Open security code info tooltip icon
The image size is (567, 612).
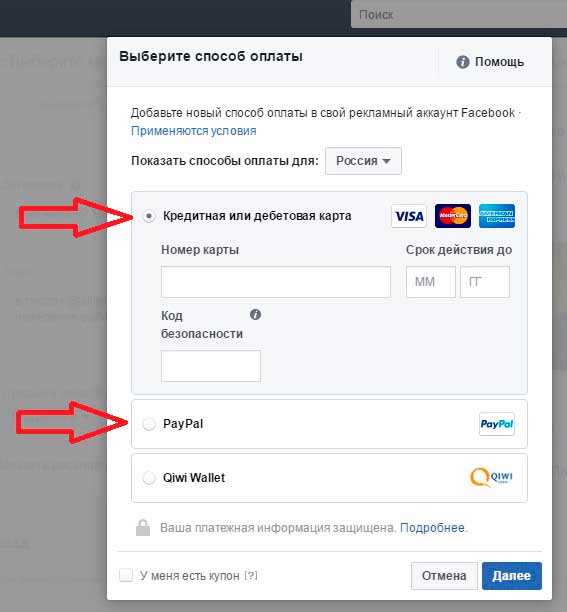click(255, 315)
